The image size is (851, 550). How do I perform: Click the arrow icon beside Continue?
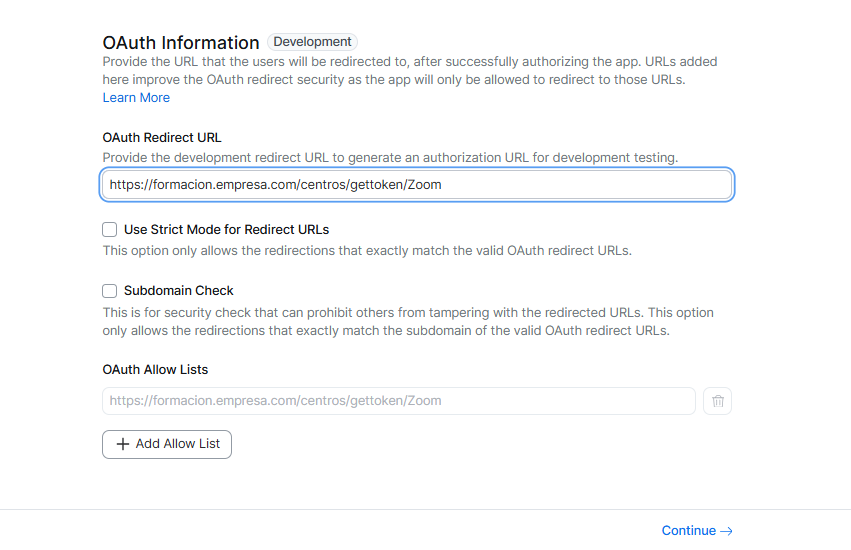tap(727, 531)
